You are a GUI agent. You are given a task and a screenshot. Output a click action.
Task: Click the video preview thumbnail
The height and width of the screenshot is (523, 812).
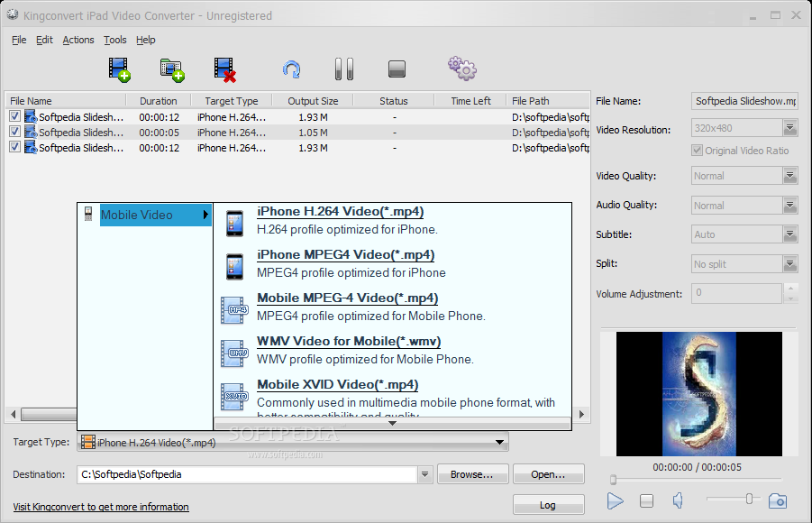(x=699, y=394)
